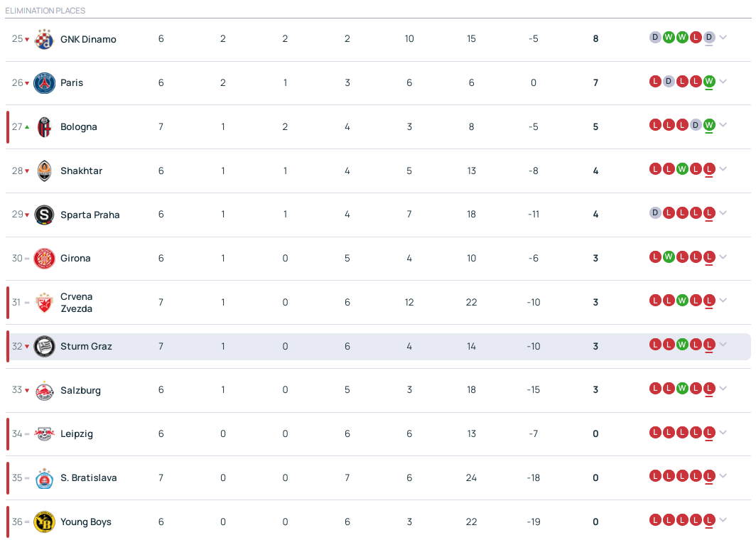Open the Leipzig row expander arrow

(723, 432)
